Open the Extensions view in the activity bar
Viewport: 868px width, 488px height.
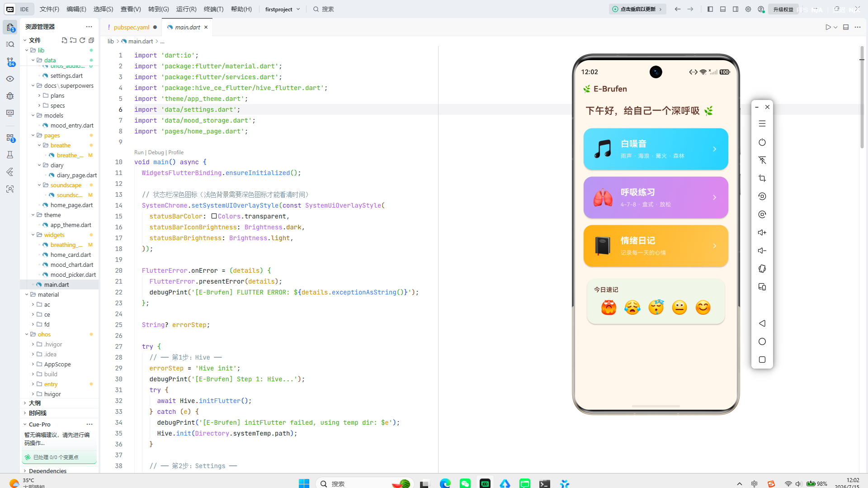pos(10,137)
